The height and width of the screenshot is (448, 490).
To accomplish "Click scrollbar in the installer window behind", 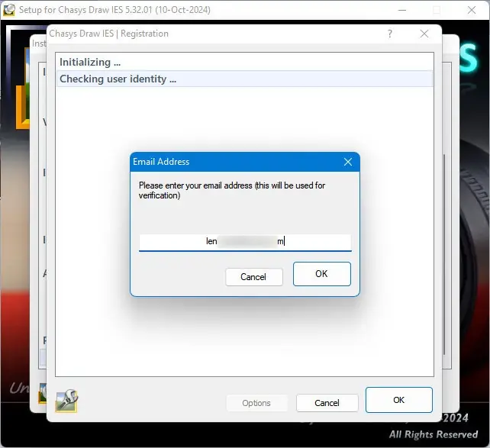I will (443, 255).
